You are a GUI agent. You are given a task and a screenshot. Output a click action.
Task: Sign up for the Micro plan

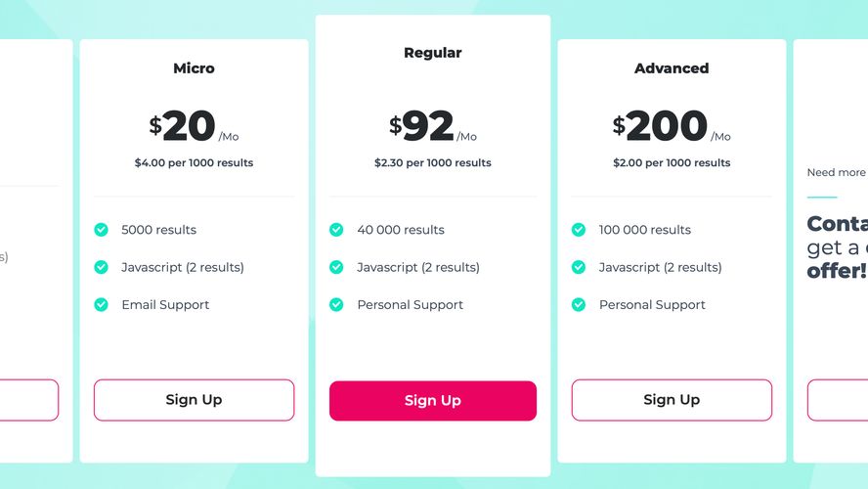click(x=194, y=400)
